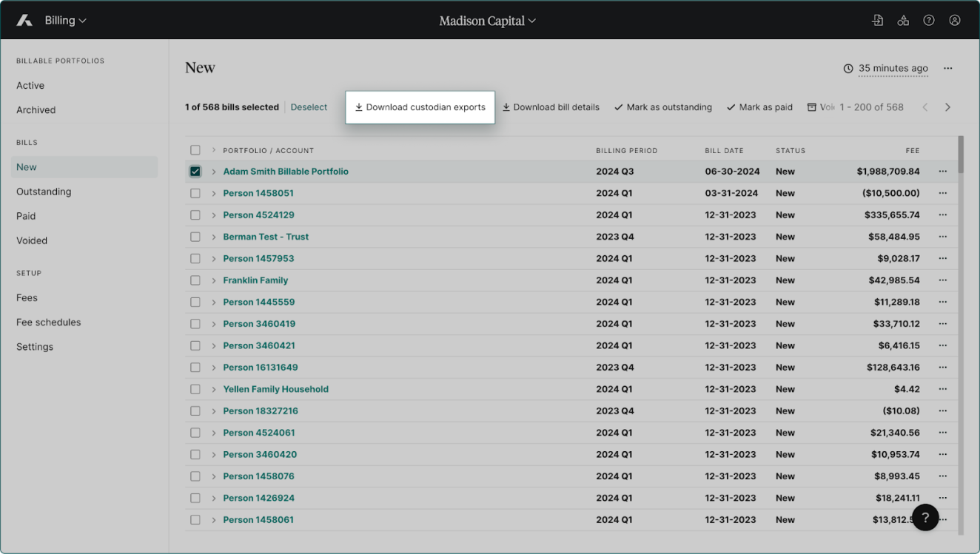
Task: Click the Deselect link
Action: [309, 107]
